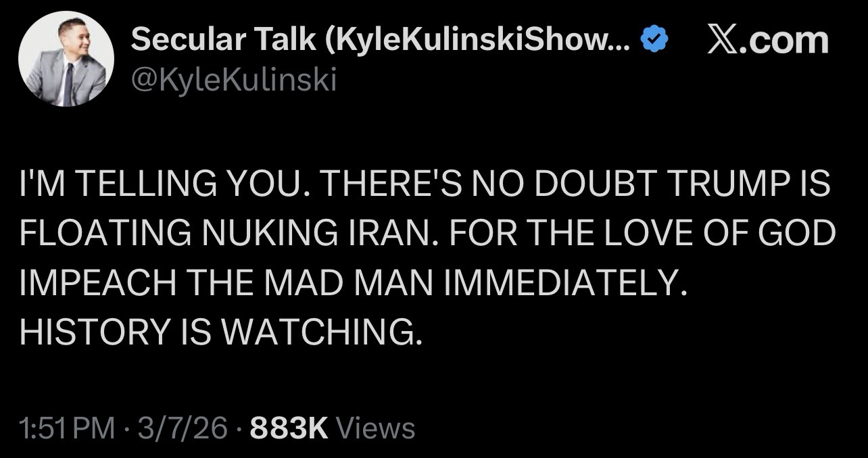
Task: Click the Views label
Action: coord(375,428)
